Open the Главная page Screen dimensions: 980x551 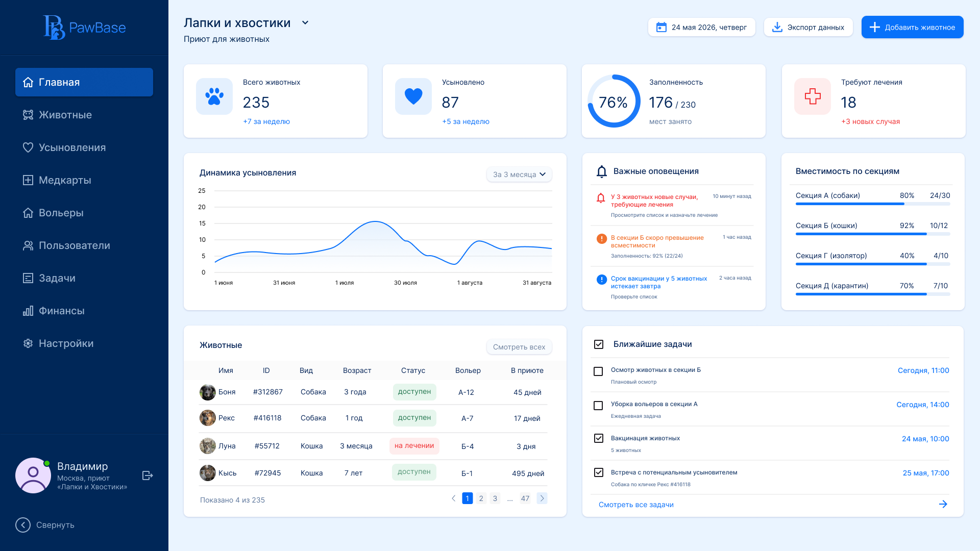click(59, 82)
